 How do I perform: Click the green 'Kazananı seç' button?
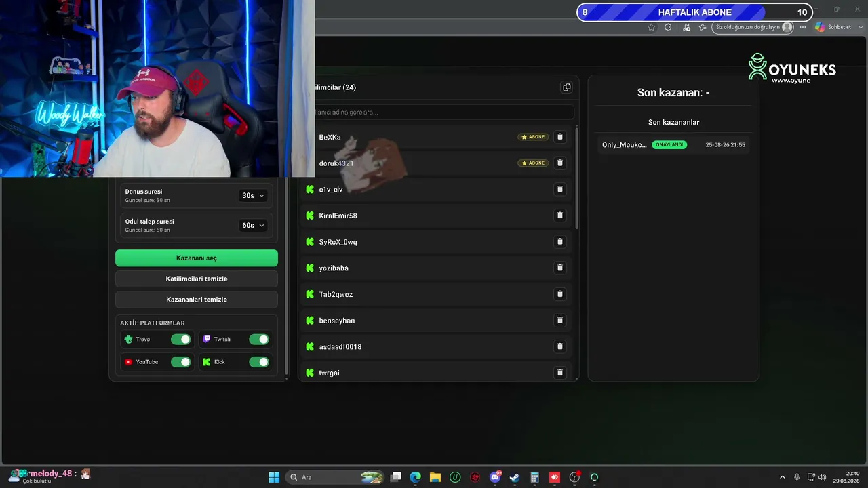[197, 258]
